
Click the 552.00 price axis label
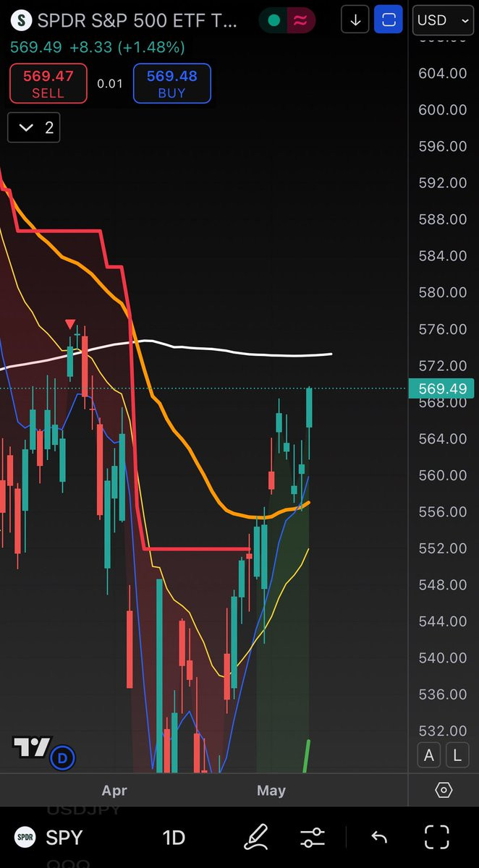443,548
